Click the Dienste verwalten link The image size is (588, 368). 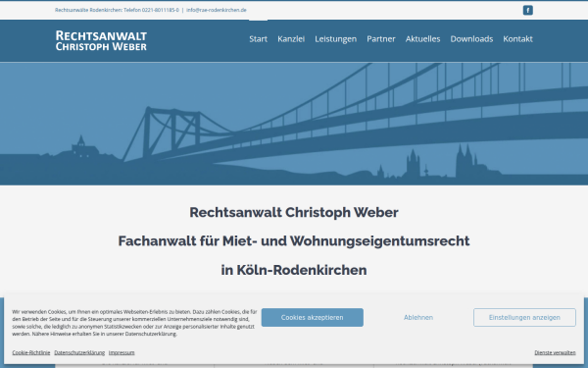coord(555,352)
